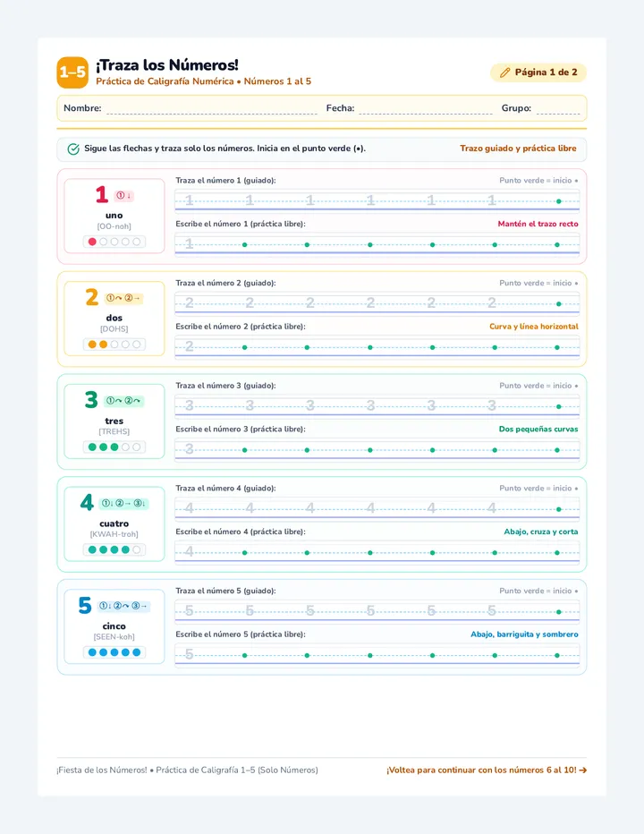The height and width of the screenshot is (834, 644).
Task: Click the counting dots under dos
Action: pos(114,345)
